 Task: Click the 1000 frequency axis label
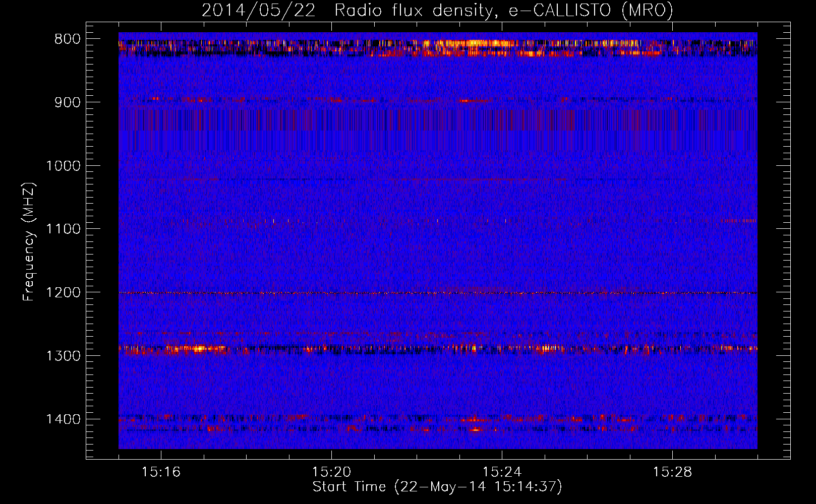(64, 166)
